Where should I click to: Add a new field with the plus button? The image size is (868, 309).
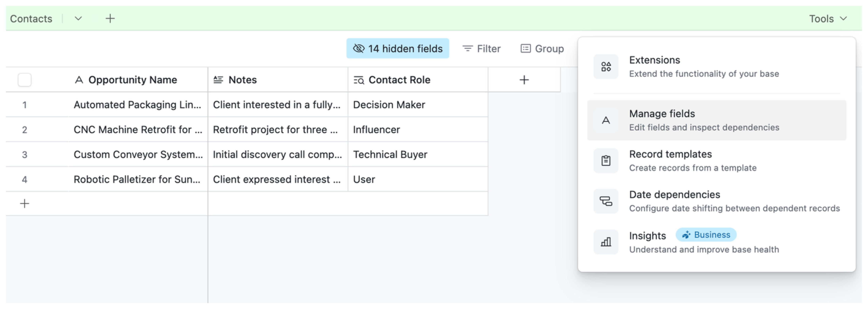pos(524,79)
